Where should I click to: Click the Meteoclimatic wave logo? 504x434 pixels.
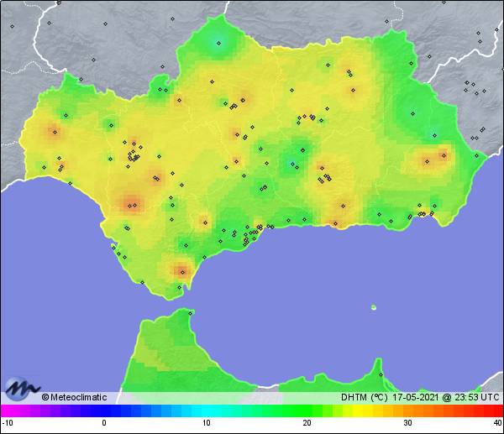click(x=22, y=389)
